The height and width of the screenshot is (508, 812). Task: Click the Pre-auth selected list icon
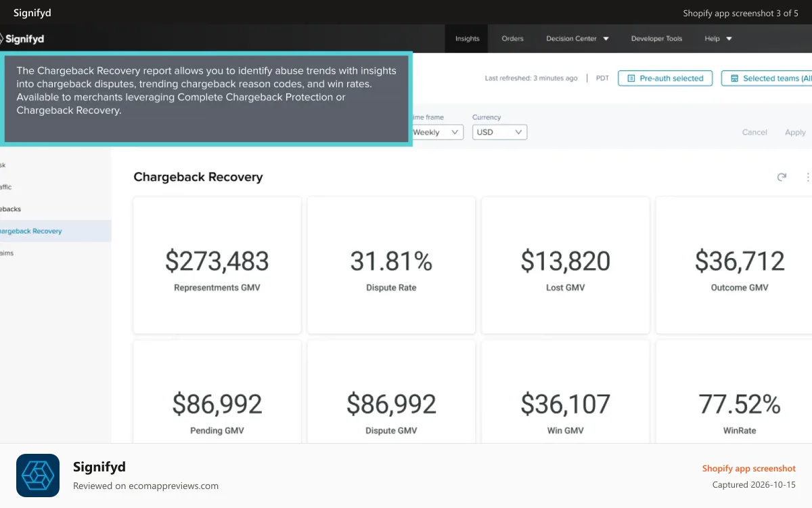point(631,79)
